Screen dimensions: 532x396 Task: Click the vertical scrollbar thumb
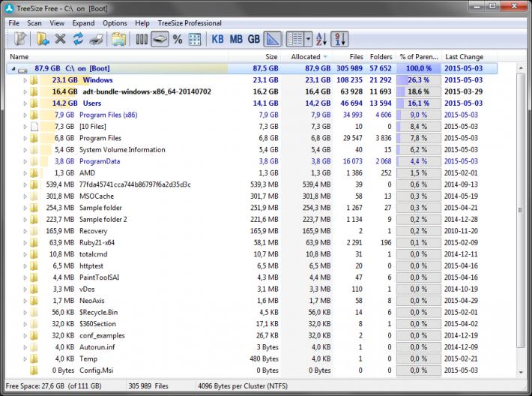(521, 210)
